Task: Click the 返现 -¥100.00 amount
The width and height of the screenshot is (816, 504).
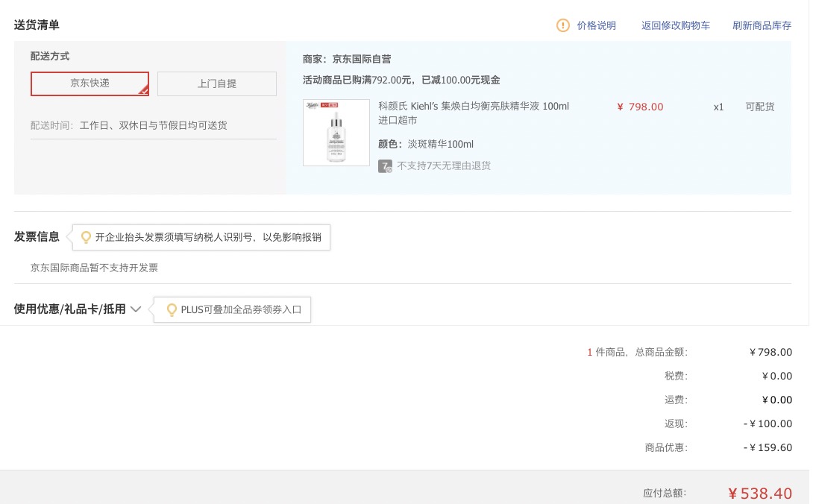Action: coord(768,424)
